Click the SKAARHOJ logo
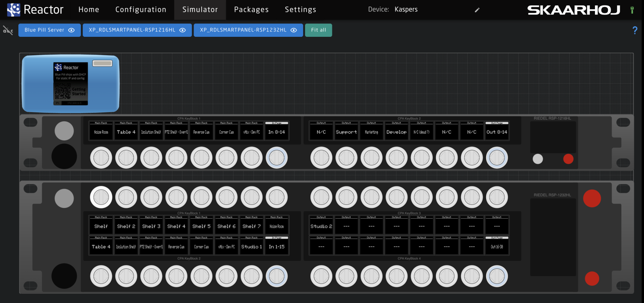The image size is (644, 303). coord(573,10)
